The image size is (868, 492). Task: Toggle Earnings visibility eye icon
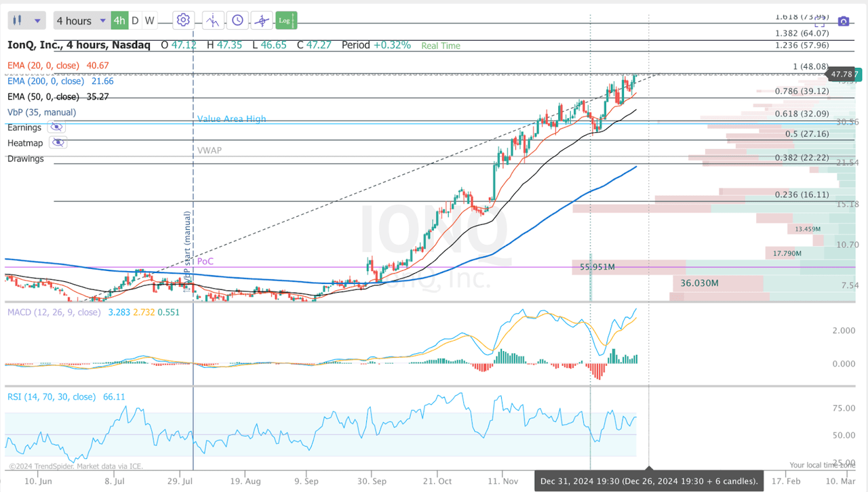(56, 127)
